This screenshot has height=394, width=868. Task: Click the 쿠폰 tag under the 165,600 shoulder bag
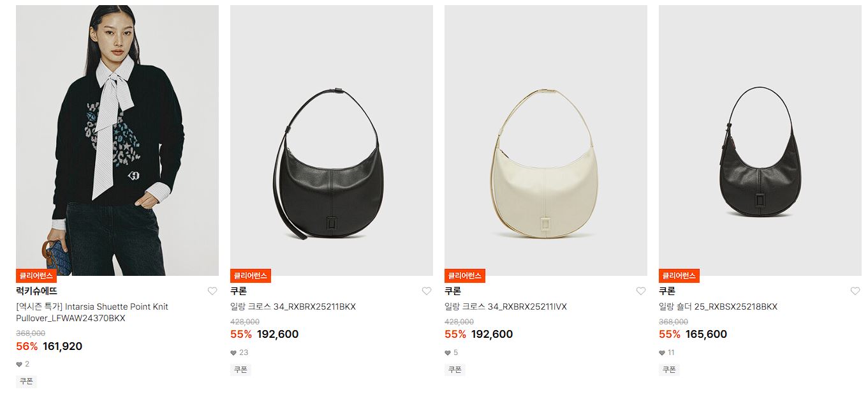coord(669,370)
